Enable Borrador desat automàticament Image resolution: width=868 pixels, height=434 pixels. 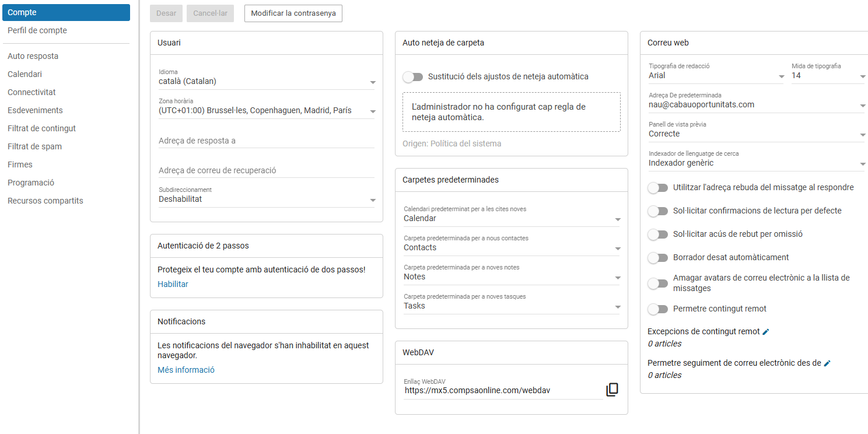[x=658, y=257]
